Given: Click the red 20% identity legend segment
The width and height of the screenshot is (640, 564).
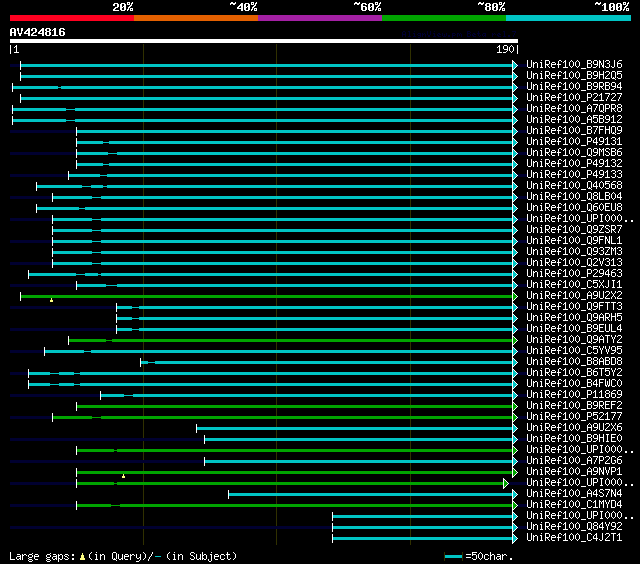Looking at the screenshot, I should [x=72, y=18].
